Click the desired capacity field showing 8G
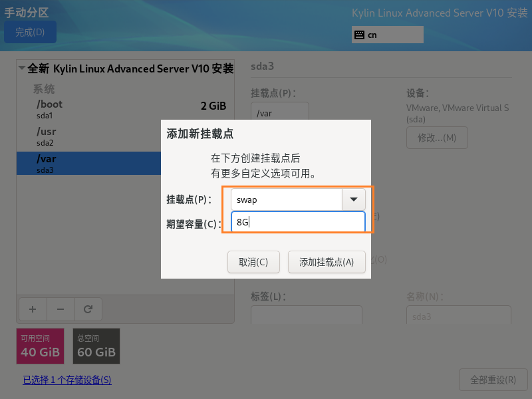532x399 pixels. [298, 222]
